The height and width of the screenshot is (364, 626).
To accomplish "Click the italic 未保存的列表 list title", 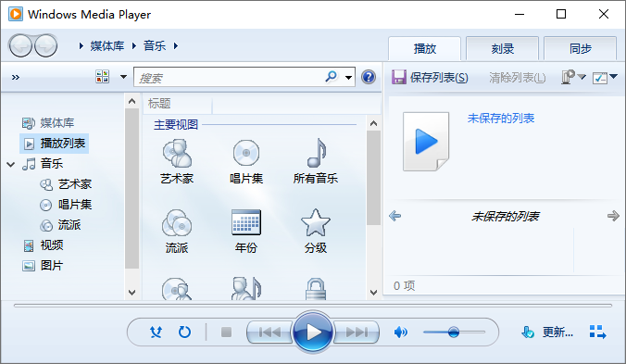I will [x=505, y=217].
